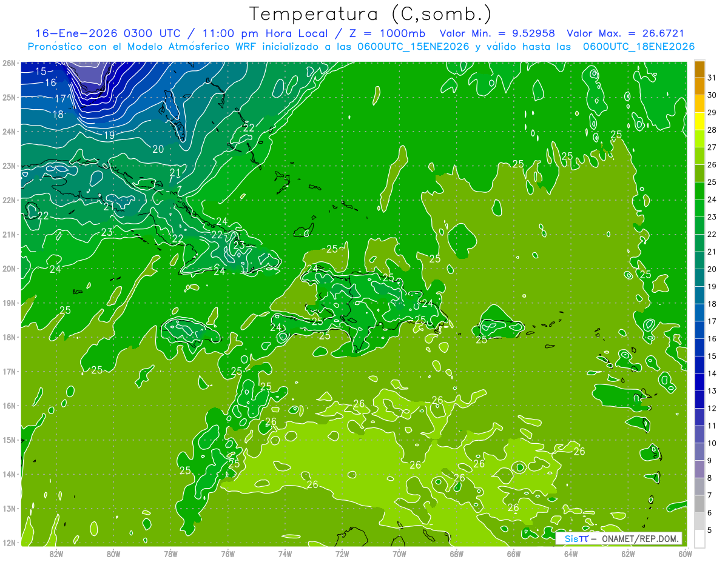Image resolution: width=728 pixels, height=562 pixels.
Task: Click the latitude axis label "26N"
Action: pos(8,63)
